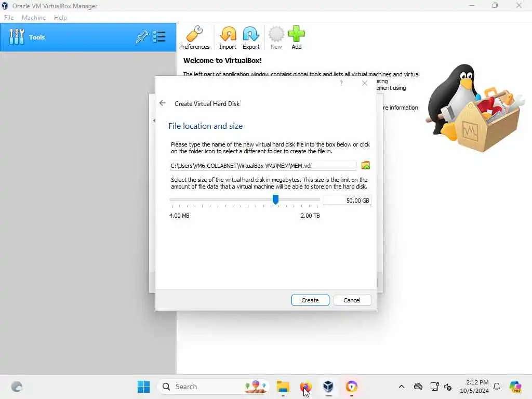Click the Copilot icon in the taskbar corner

click(x=515, y=387)
